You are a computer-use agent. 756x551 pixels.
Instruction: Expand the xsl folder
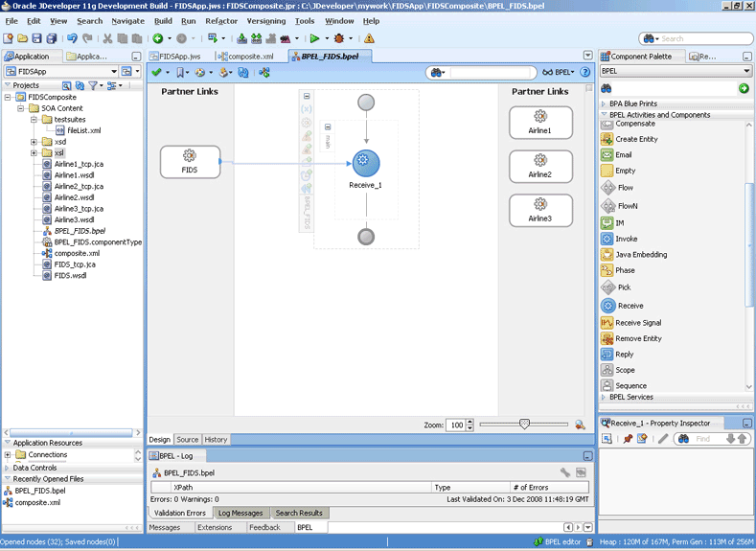[34, 152]
